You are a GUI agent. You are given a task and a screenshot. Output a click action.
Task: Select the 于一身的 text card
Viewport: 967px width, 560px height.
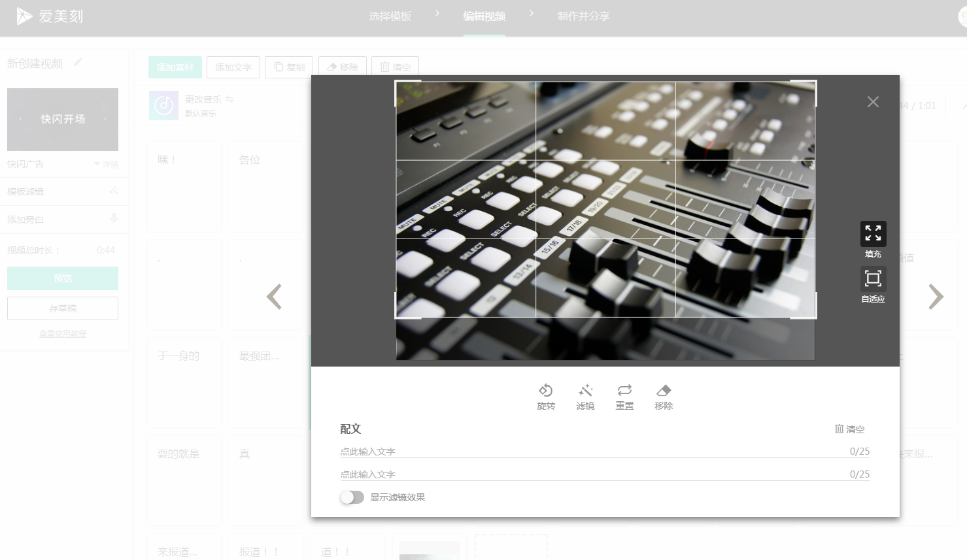coord(184,382)
